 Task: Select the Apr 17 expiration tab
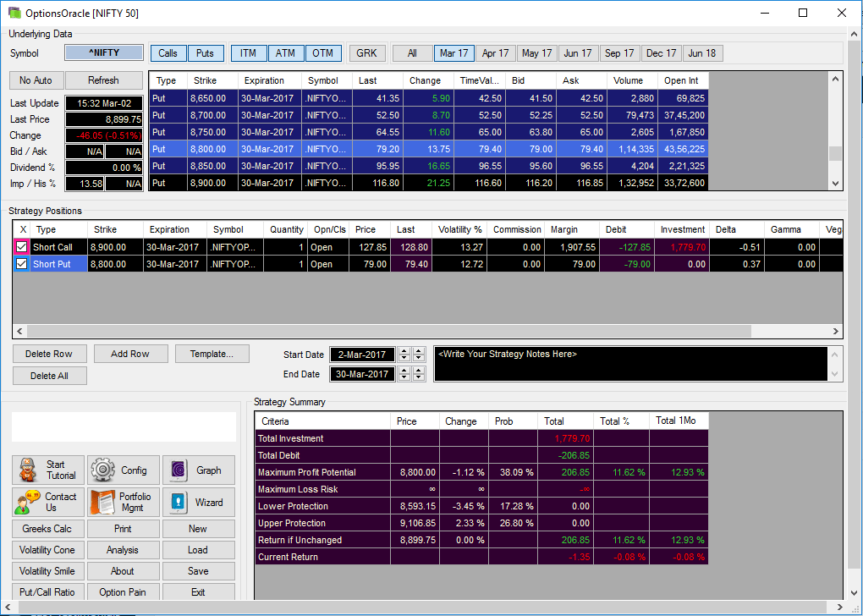point(495,53)
